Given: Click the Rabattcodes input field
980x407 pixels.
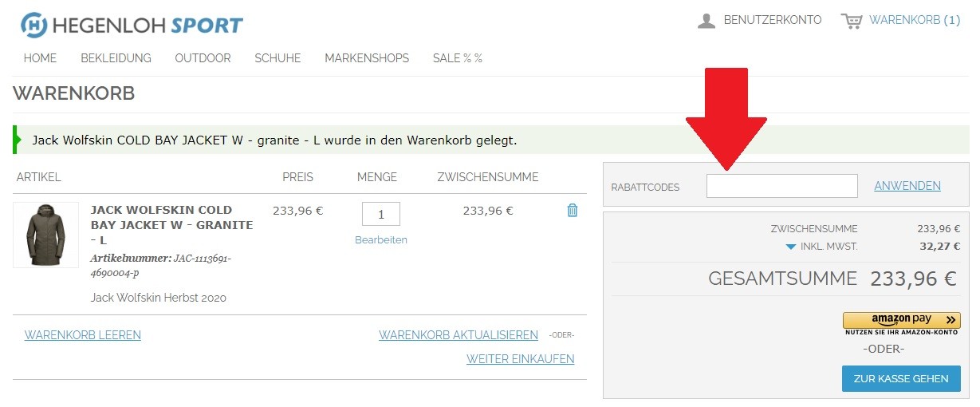Looking at the screenshot, I should pos(781,186).
